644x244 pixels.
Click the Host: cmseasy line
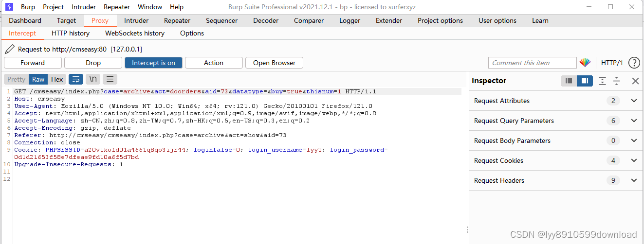click(x=39, y=99)
